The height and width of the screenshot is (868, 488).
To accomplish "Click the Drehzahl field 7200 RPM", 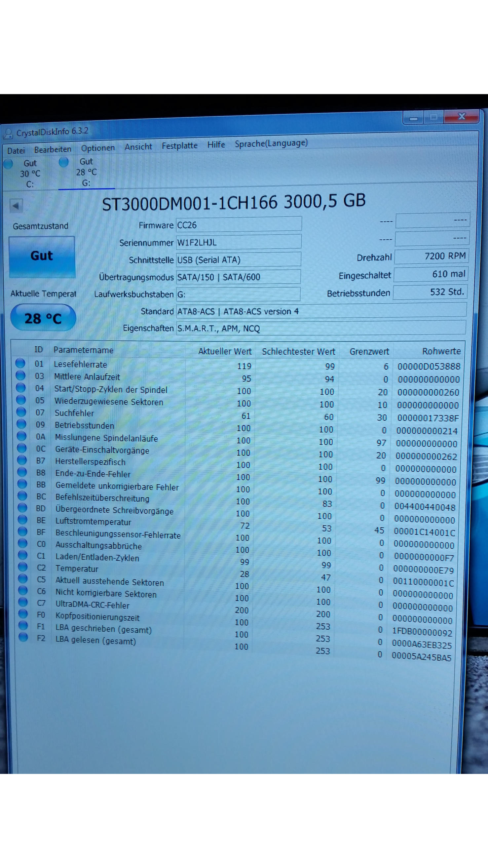I will tap(432, 256).
